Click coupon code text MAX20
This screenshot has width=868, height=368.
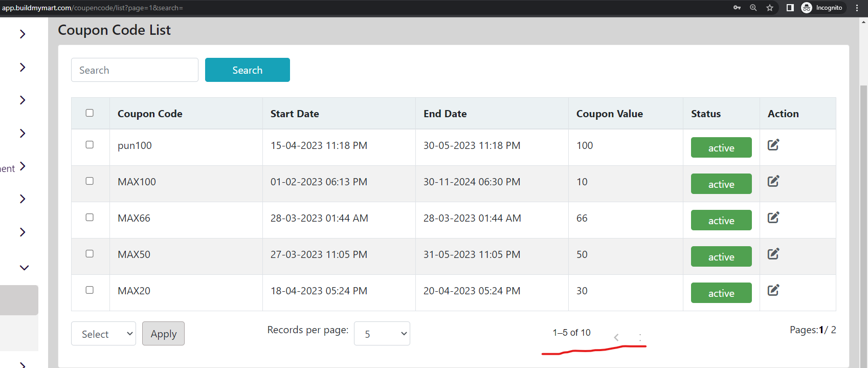tap(134, 291)
